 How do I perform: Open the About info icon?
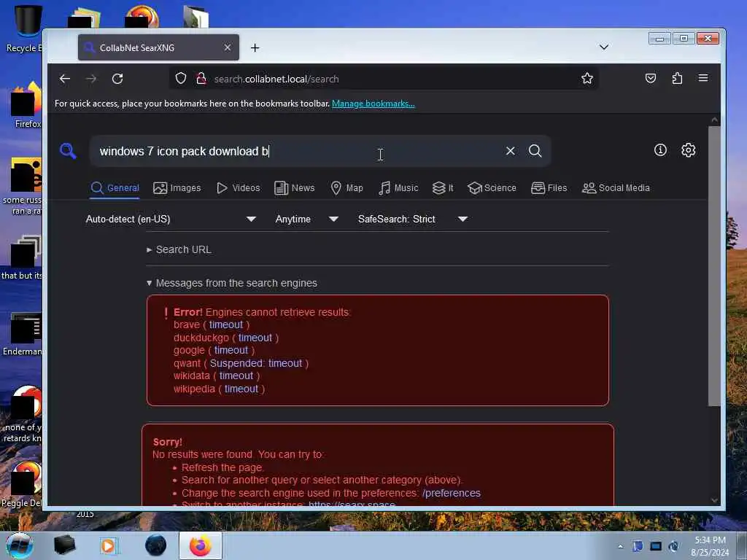660,150
